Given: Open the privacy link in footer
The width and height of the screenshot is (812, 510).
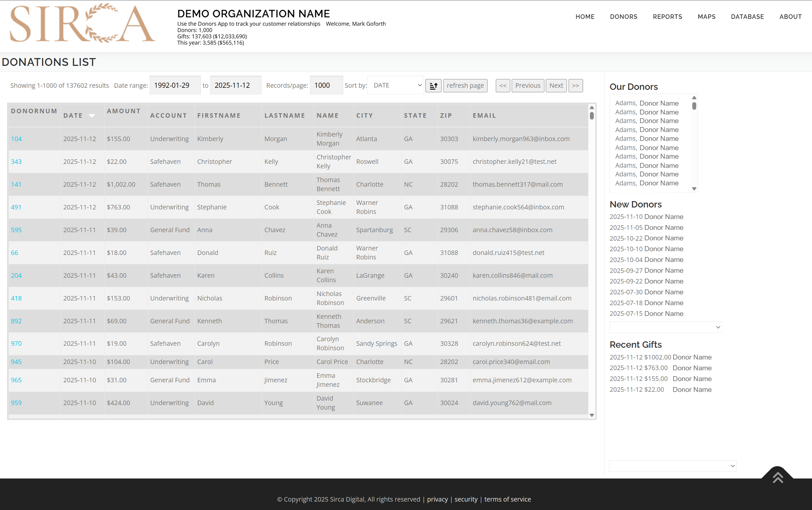Looking at the screenshot, I should (437, 499).
